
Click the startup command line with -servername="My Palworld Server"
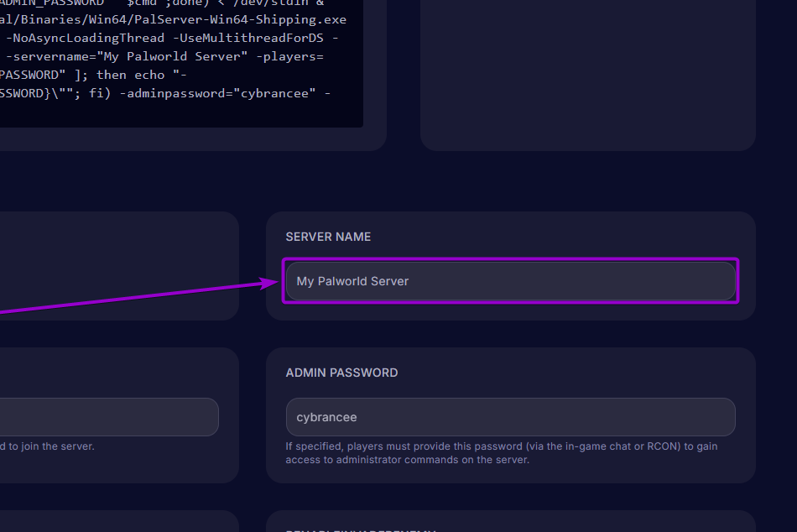(162, 56)
